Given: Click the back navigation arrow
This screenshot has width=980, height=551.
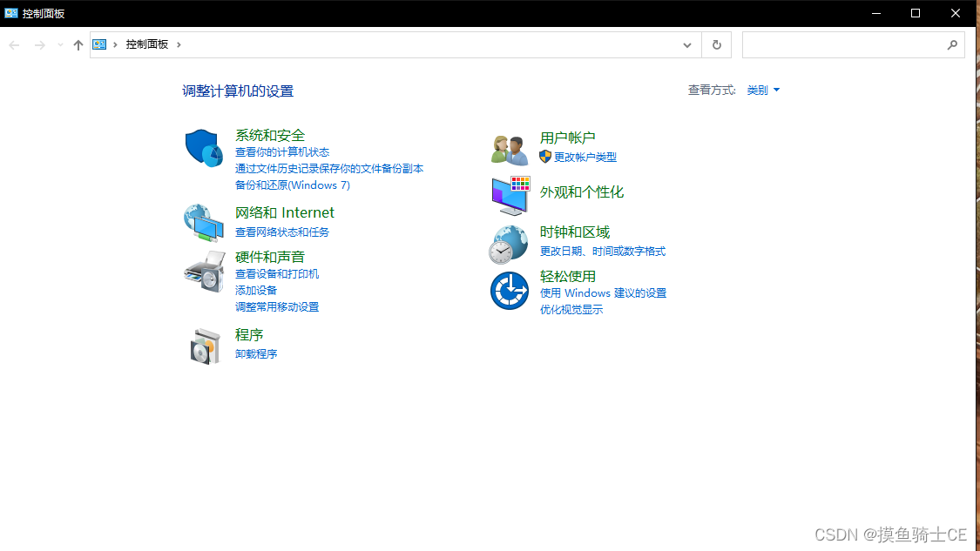Looking at the screenshot, I should tap(15, 45).
